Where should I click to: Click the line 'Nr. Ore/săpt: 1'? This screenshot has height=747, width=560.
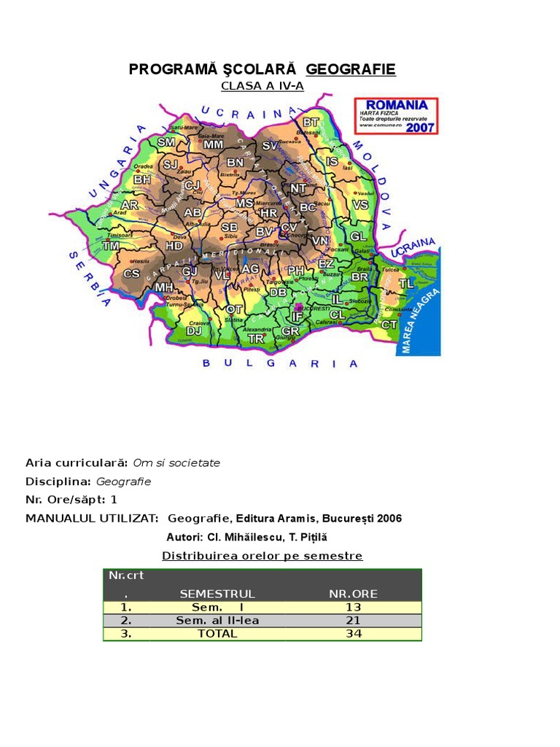coord(71,500)
